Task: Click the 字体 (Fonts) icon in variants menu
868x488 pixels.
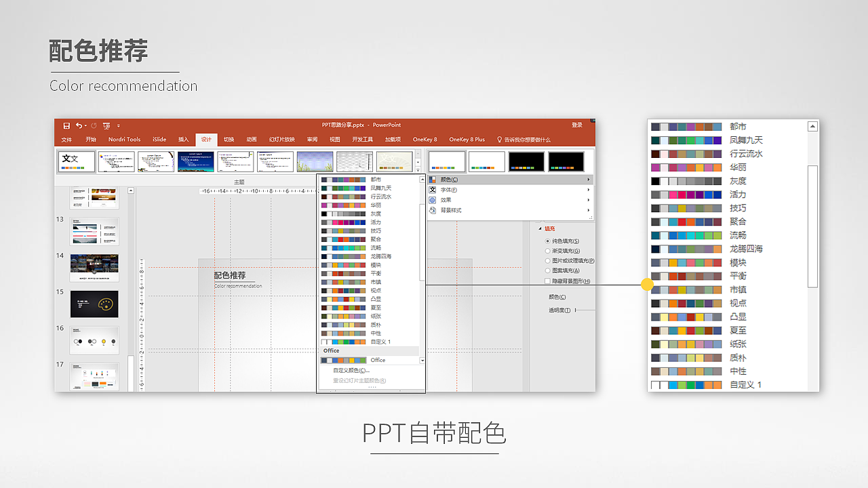Action: [x=432, y=190]
